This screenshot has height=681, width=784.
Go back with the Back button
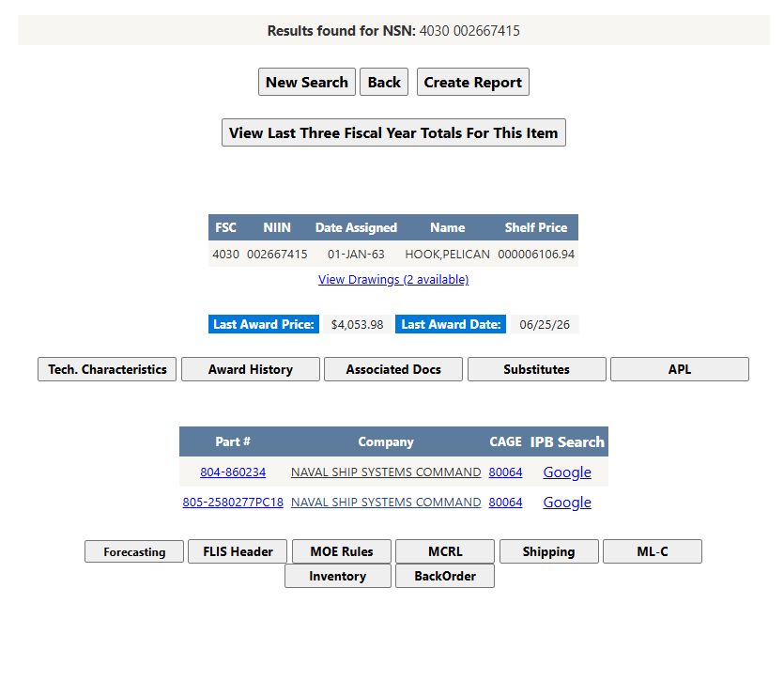(384, 82)
